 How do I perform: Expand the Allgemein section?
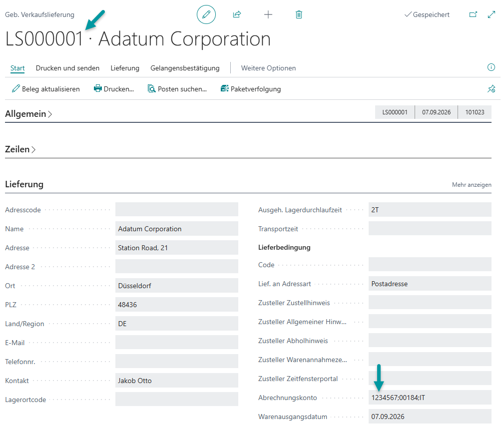coord(28,114)
